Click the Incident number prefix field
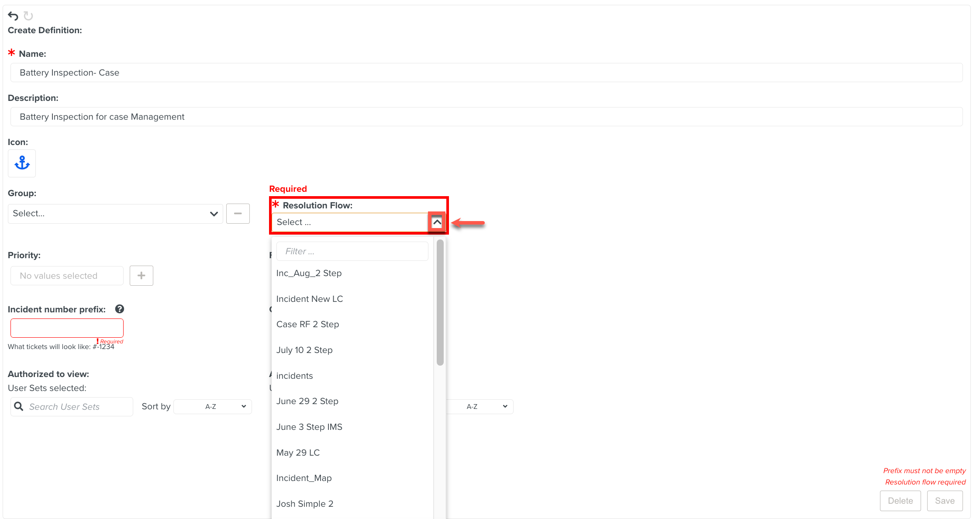The width and height of the screenshot is (980, 519). 67,328
